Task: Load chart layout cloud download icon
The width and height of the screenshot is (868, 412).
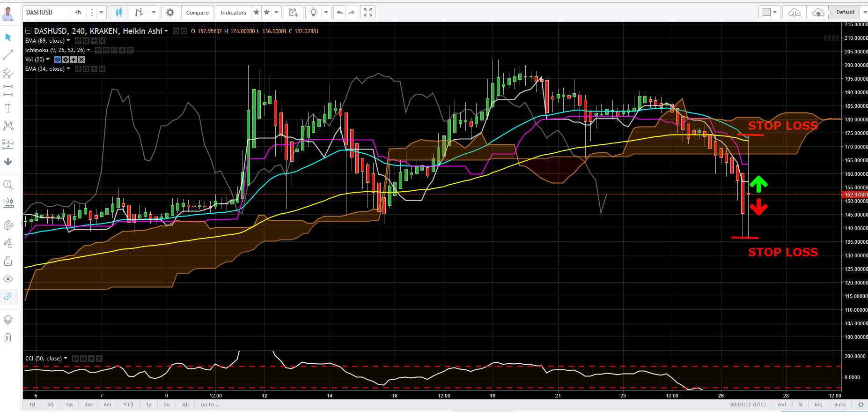Action: point(794,12)
